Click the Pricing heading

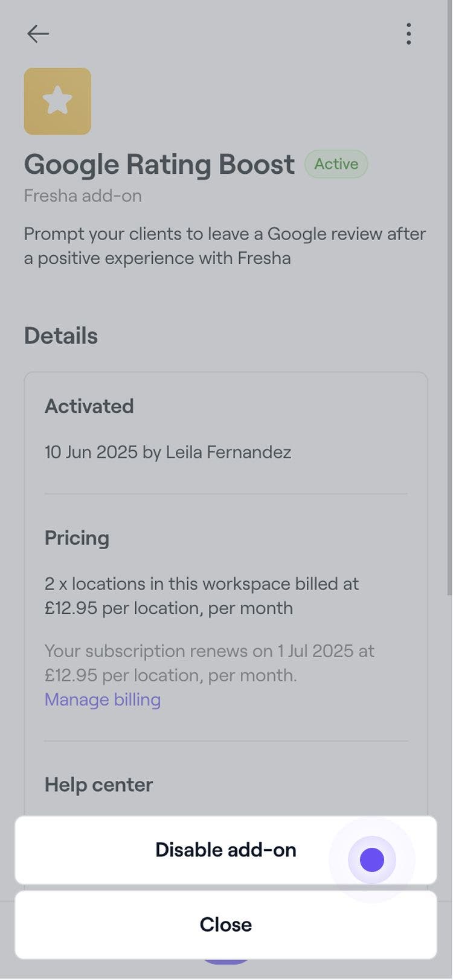click(77, 538)
